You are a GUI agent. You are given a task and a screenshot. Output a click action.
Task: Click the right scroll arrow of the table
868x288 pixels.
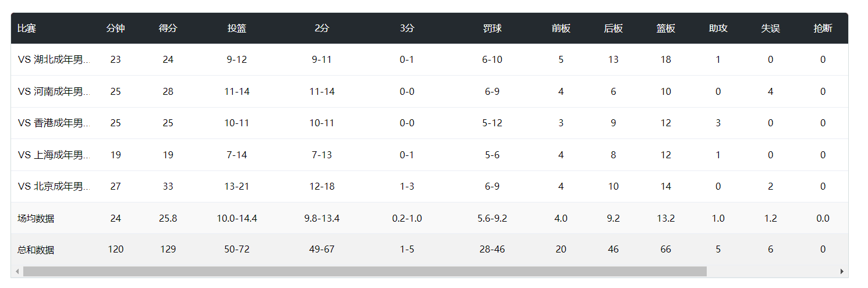click(841, 272)
